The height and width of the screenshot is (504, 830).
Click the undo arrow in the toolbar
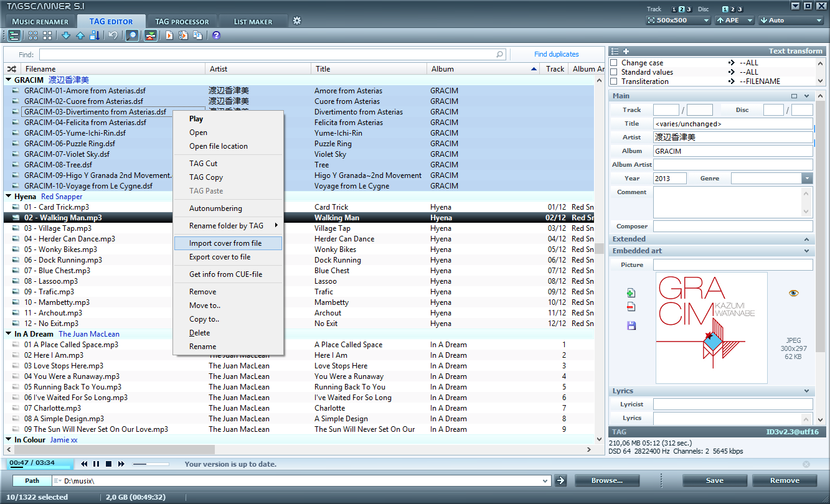[x=113, y=35]
